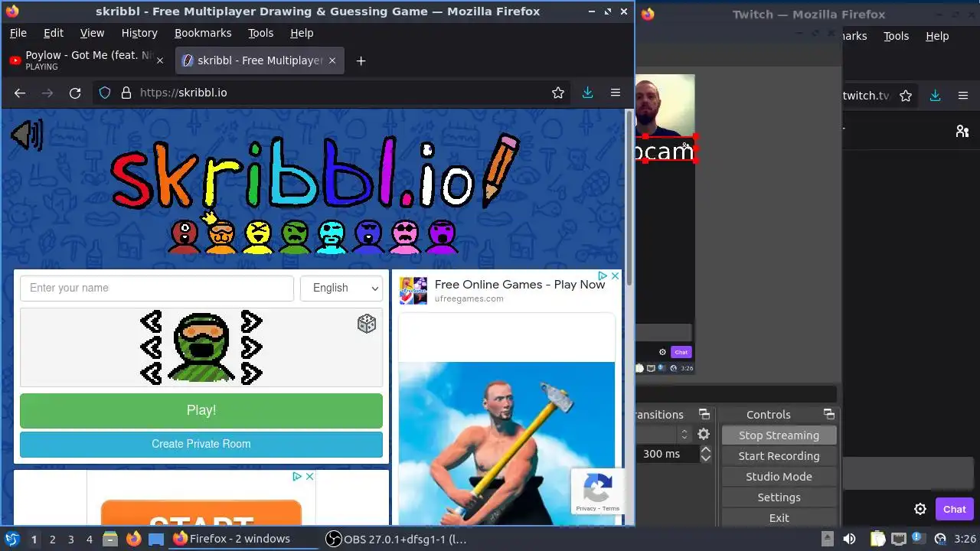Open the History menu in skribbl window
The image size is (980, 551).
(x=139, y=33)
